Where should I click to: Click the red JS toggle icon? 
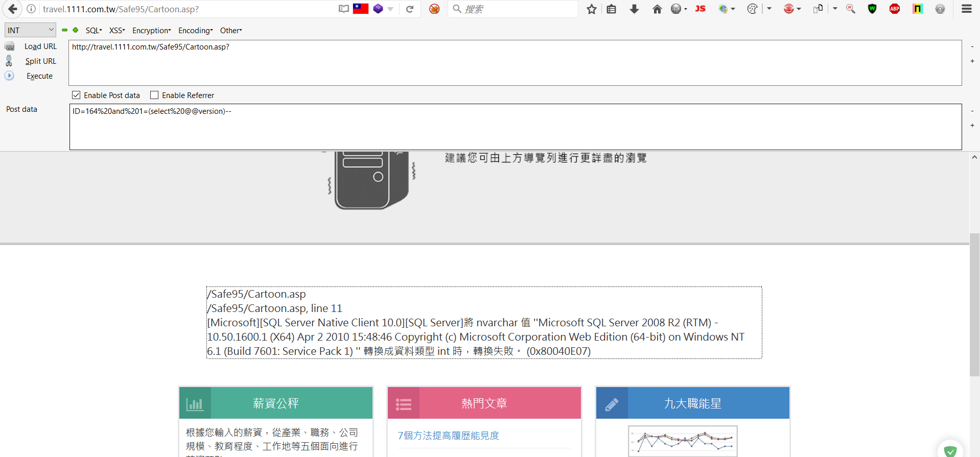tap(701, 9)
